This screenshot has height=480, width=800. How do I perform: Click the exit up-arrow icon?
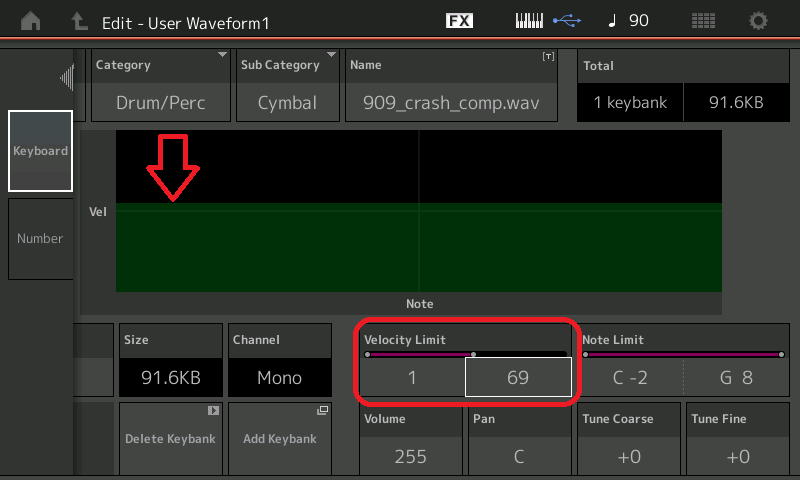click(80, 21)
